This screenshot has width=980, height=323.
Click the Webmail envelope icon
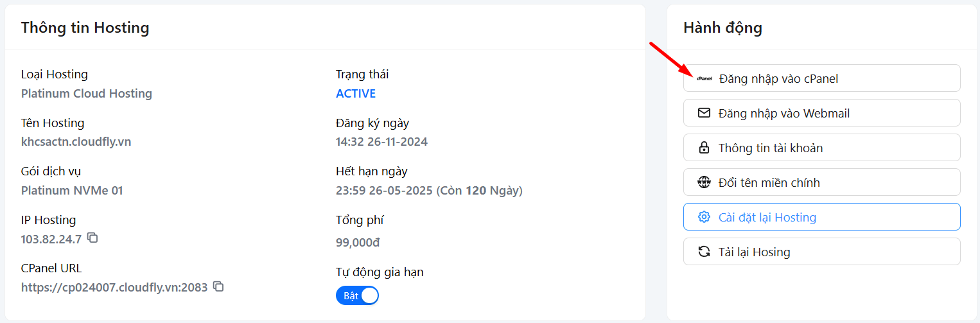(x=704, y=113)
